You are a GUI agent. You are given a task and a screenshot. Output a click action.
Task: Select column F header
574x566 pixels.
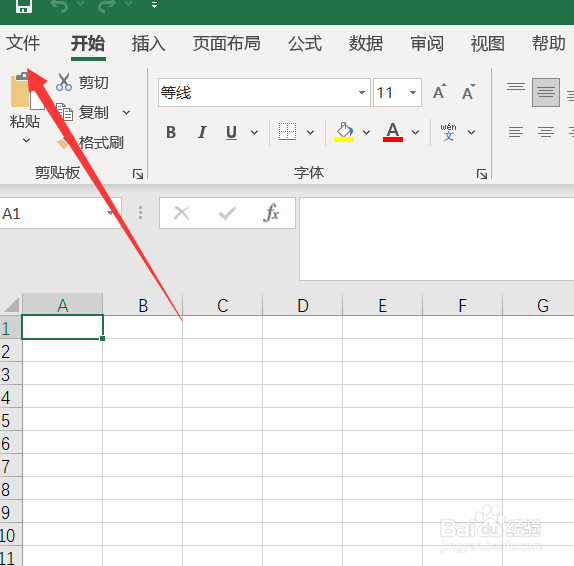coord(463,305)
